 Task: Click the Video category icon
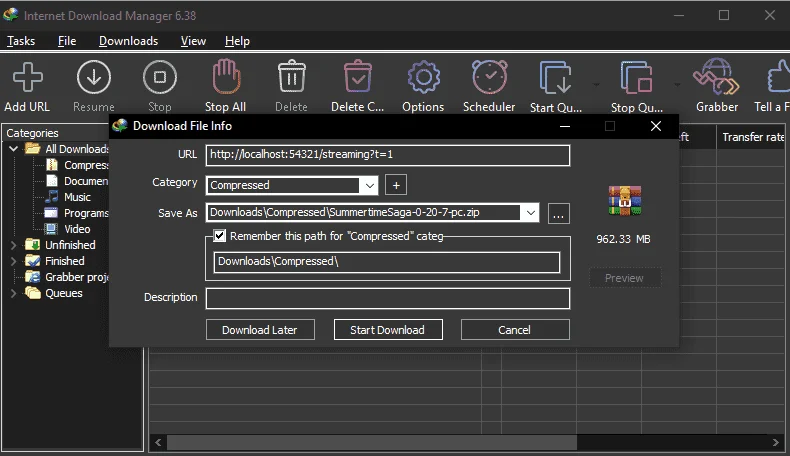click(51, 229)
